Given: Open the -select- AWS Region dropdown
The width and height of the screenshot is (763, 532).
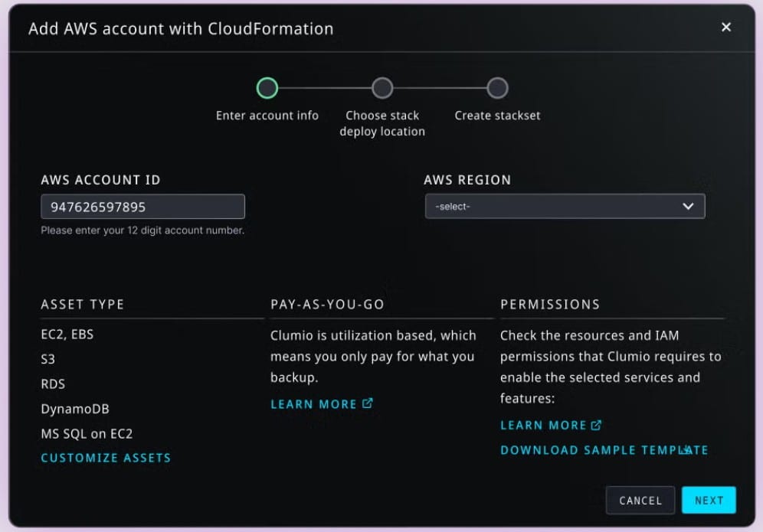Looking at the screenshot, I should point(565,206).
